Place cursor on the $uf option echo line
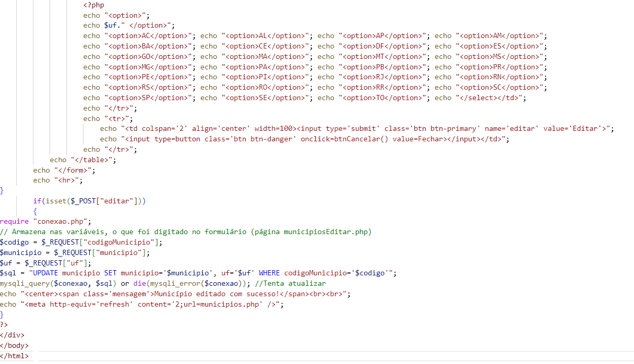The height and width of the screenshot is (364, 634). pyautogui.click(x=128, y=26)
